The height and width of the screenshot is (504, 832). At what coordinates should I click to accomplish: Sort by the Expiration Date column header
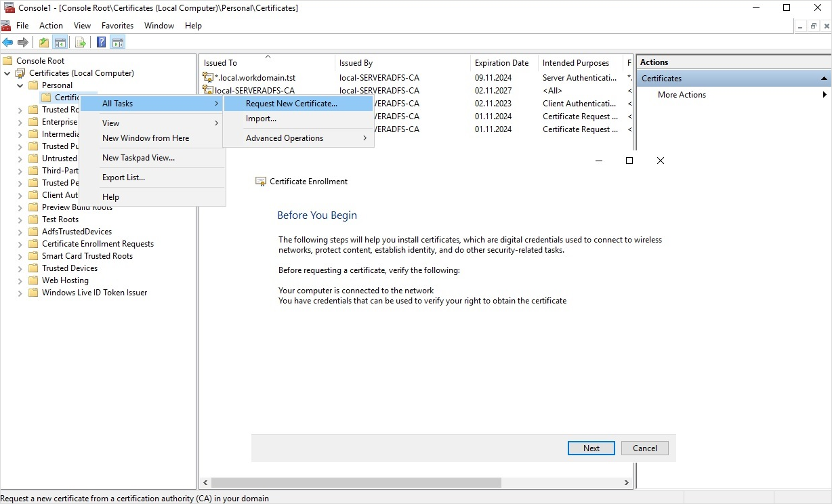(504, 63)
